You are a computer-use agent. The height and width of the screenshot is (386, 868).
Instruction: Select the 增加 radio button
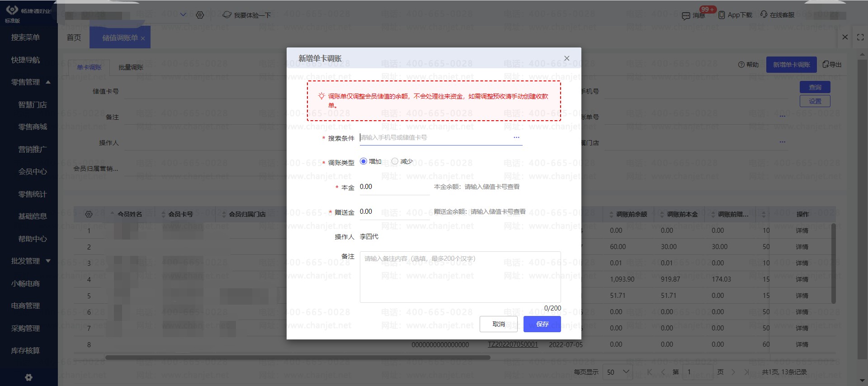[363, 161]
